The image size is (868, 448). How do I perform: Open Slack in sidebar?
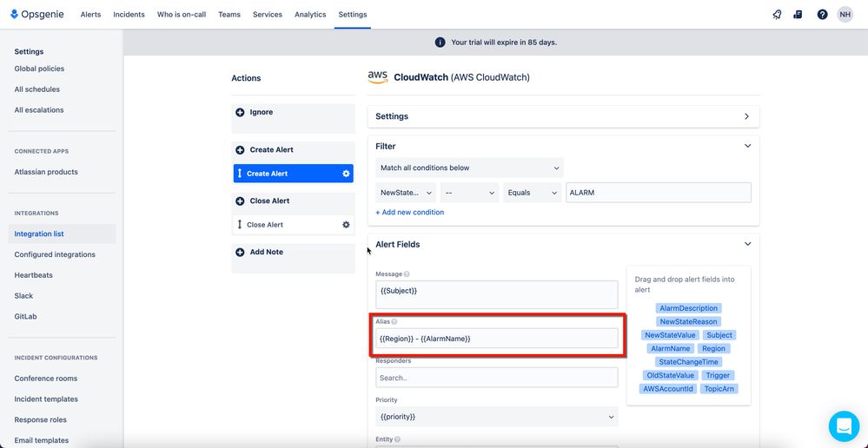click(x=23, y=296)
